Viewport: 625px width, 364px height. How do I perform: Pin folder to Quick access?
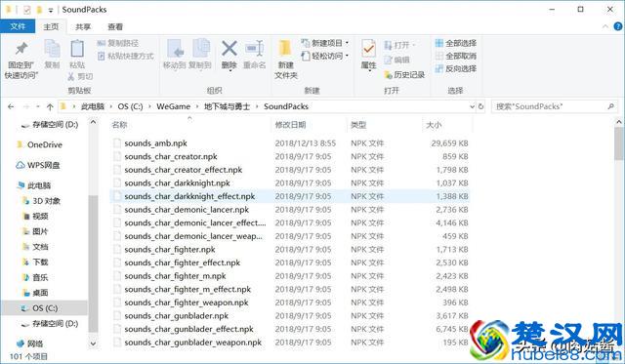[x=21, y=59]
